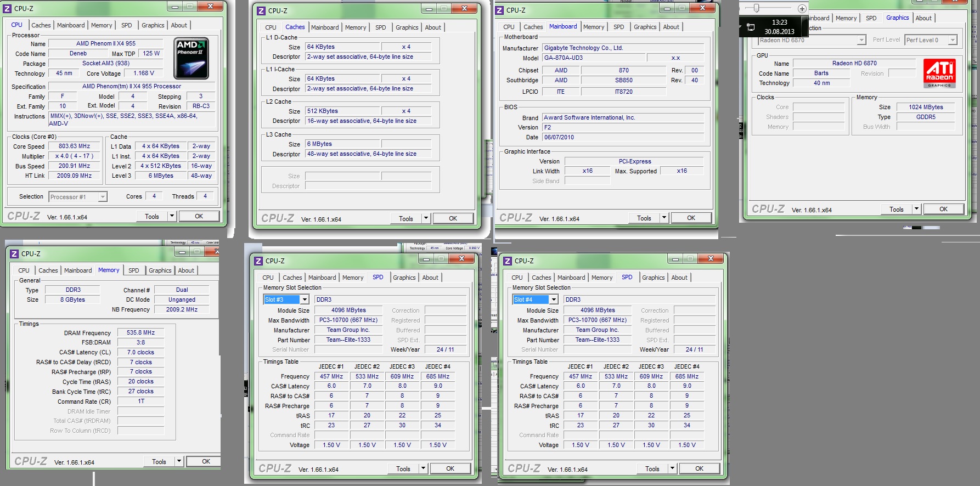Viewport: 980px width, 486px height.
Task: Open the CPU tab in the Mainboard-tab window
Action: click(509, 27)
